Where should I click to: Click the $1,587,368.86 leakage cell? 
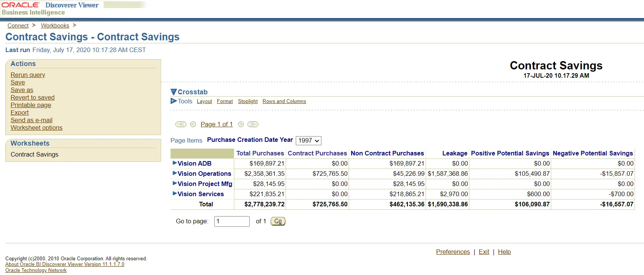point(448,174)
